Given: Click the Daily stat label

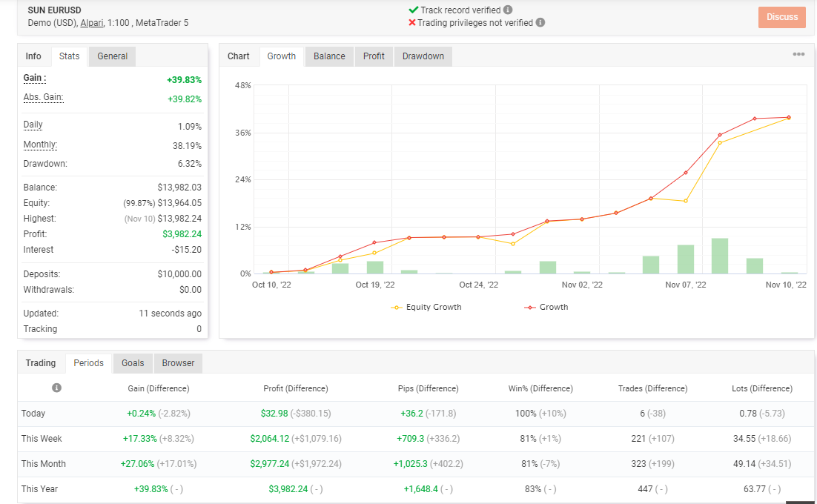Looking at the screenshot, I should [x=33, y=125].
